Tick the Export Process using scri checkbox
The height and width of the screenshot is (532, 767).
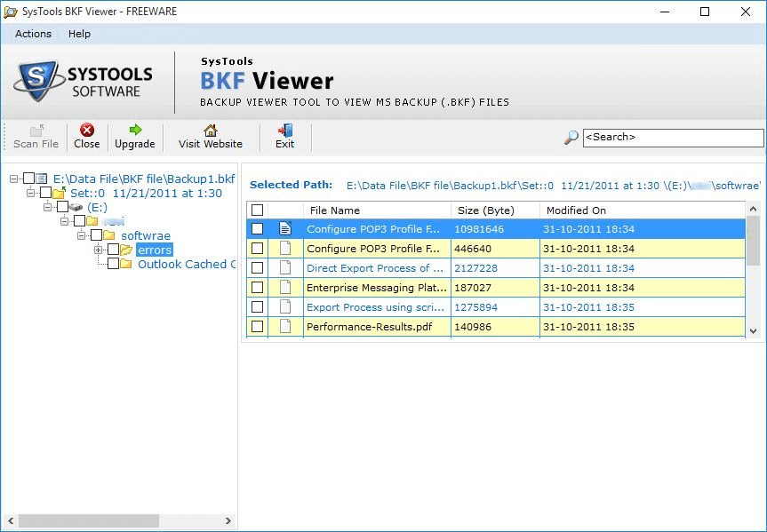click(x=258, y=307)
